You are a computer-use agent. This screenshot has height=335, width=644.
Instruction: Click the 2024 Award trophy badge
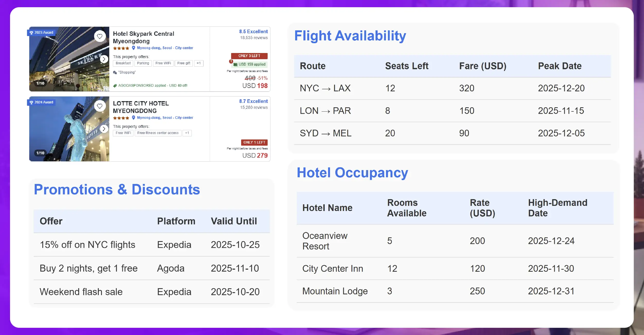[41, 102]
